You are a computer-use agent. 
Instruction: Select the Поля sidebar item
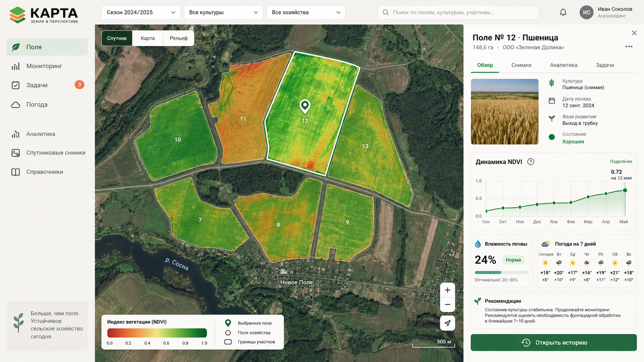47,47
